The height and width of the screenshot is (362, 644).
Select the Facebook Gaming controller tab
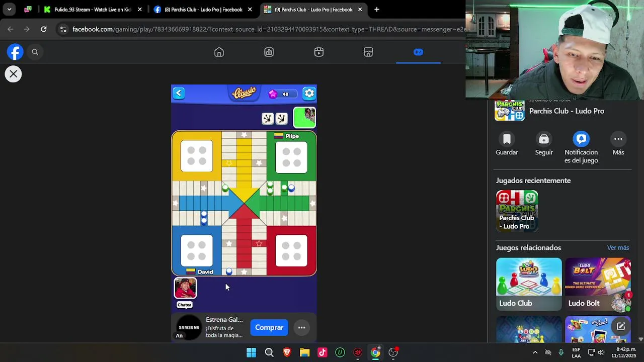point(418,52)
